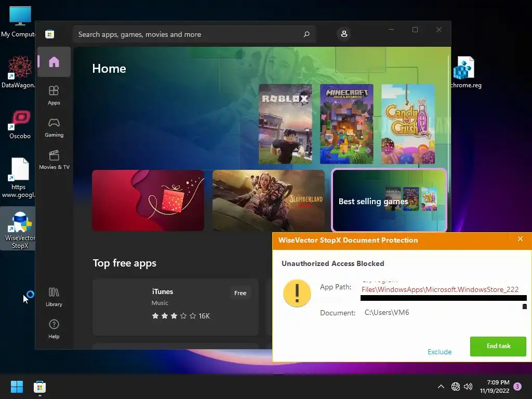The height and width of the screenshot is (399, 532).
Task: Click the magnifier search icon in Store
Action: pyautogui.click(x=307, y=34)
